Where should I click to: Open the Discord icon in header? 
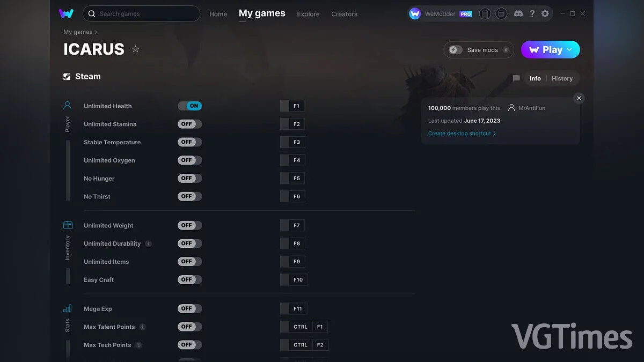coord(518,14)
